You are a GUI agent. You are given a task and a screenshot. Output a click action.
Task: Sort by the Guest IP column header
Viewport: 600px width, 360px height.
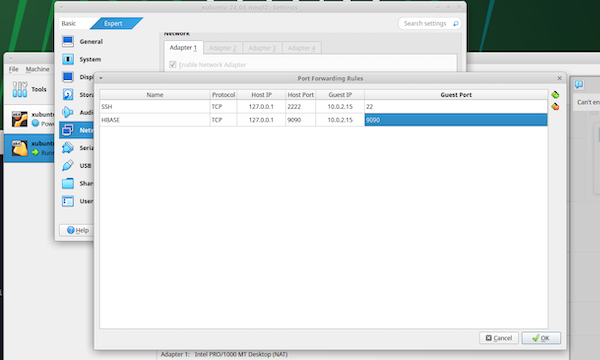pyautogui.click(x=340, y=94)
